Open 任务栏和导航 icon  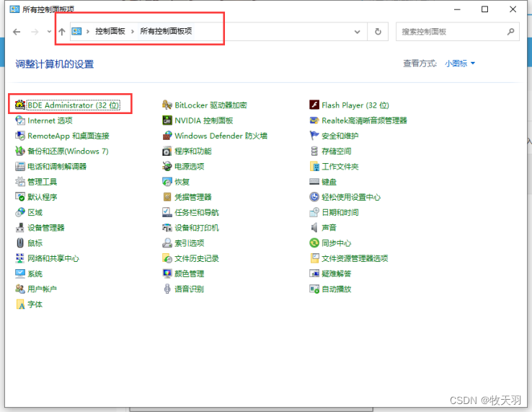167,212
